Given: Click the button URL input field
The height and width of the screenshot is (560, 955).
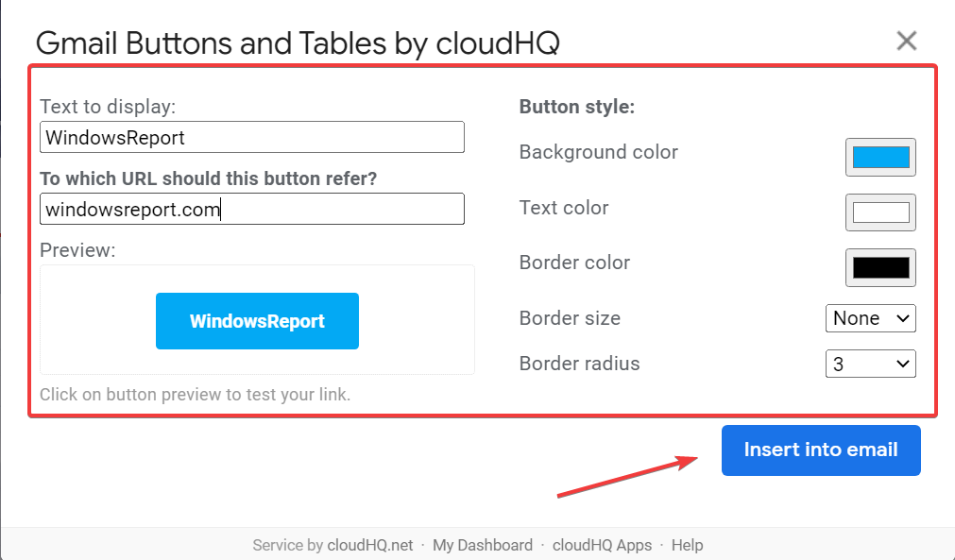Looking at the screenshot, I should (x=252, y=209).
